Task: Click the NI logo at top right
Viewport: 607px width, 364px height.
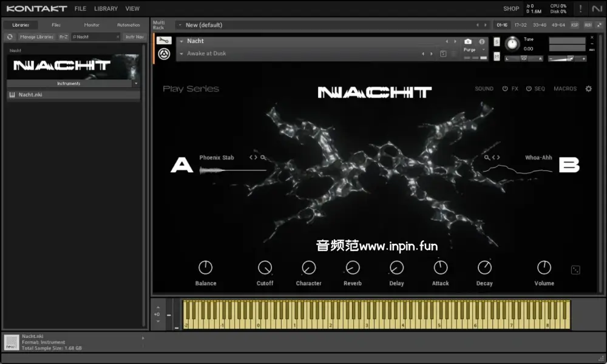Action: 597,8
